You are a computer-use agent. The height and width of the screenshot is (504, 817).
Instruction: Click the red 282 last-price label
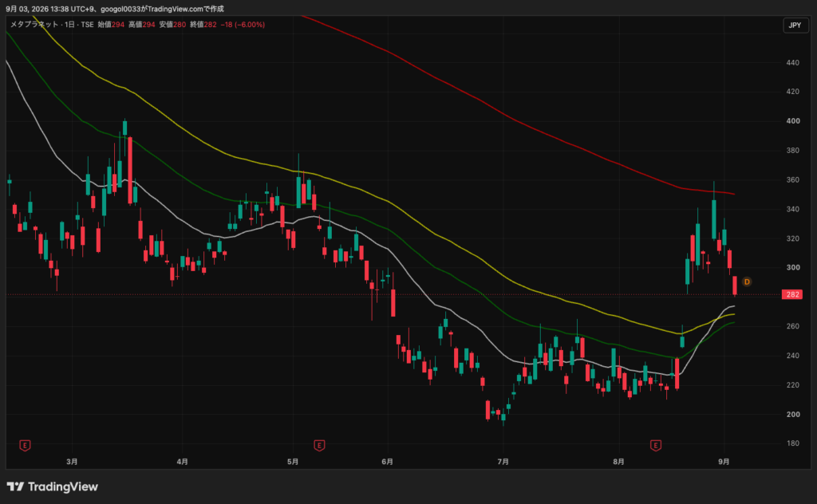792,294
